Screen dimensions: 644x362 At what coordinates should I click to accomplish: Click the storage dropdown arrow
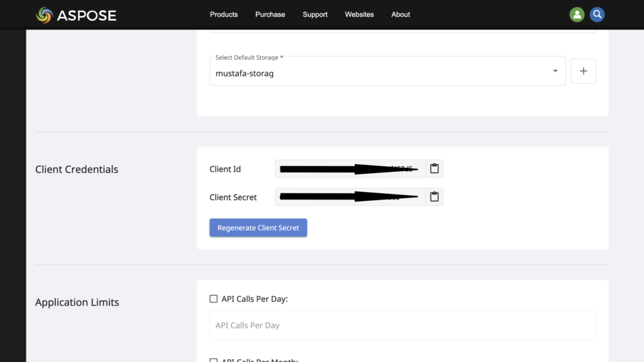tap(555, 71)
